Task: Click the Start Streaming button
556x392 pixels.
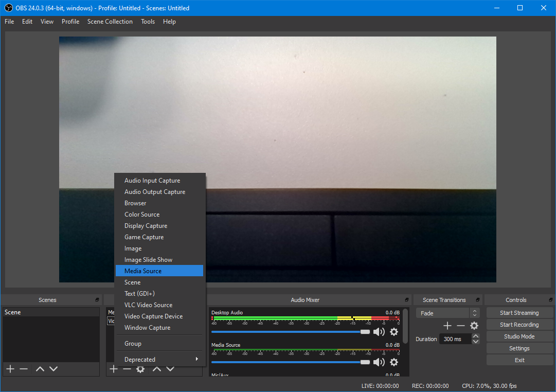Action: coord(519,313)
